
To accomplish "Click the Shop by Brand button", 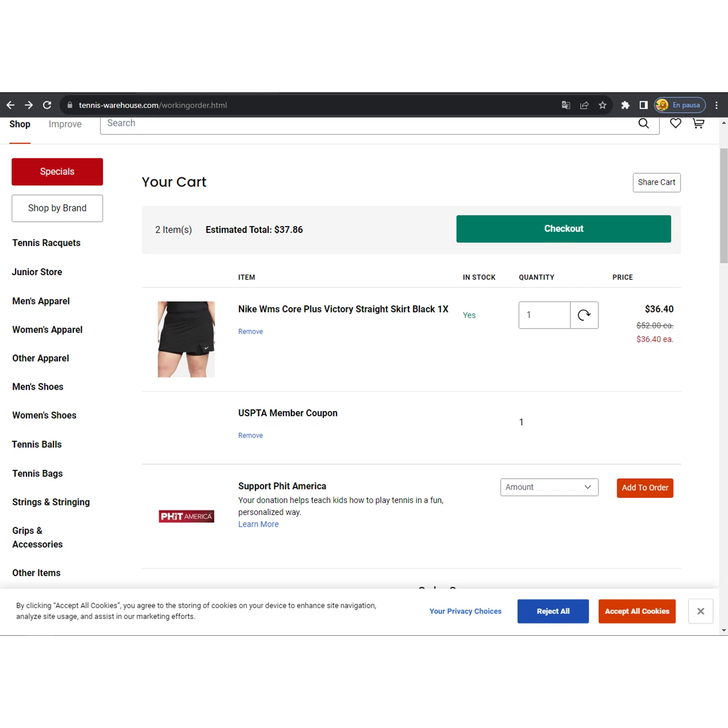I will coord(57,208).
